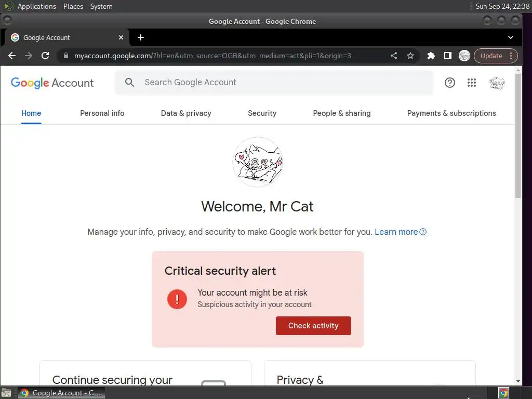Click the search magnifier icon
The width and height of the screenshot is (532, 399).
pyautogui.click(x=129, y=82)
